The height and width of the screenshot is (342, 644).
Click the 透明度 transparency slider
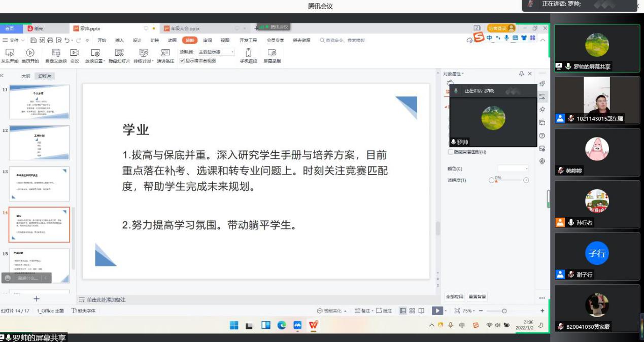[509, 180]
